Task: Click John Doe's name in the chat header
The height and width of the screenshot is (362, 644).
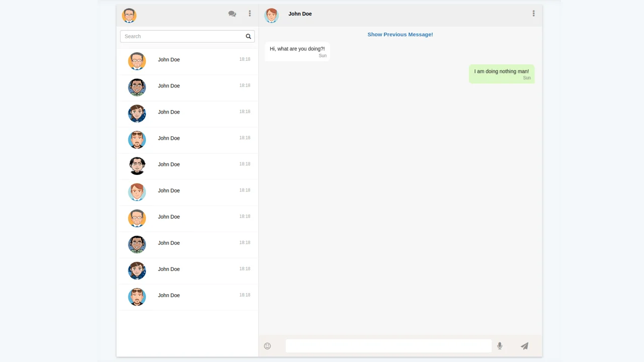Action: (x=300, y=14)
